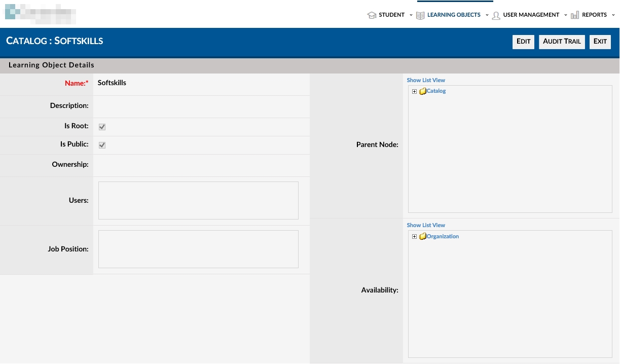The height and width of the screenshot is (364, 620).
Task: Click inside the Users list box
Action: 198,200
